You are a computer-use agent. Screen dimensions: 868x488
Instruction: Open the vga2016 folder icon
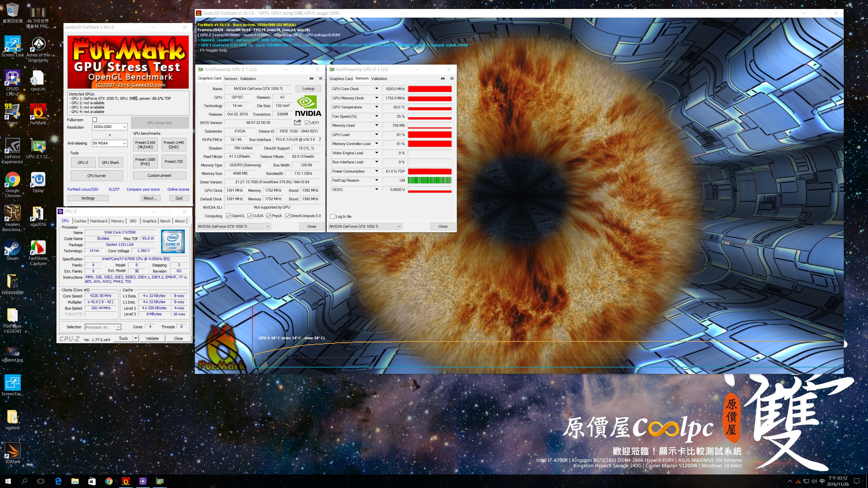[x=38, y=216]
